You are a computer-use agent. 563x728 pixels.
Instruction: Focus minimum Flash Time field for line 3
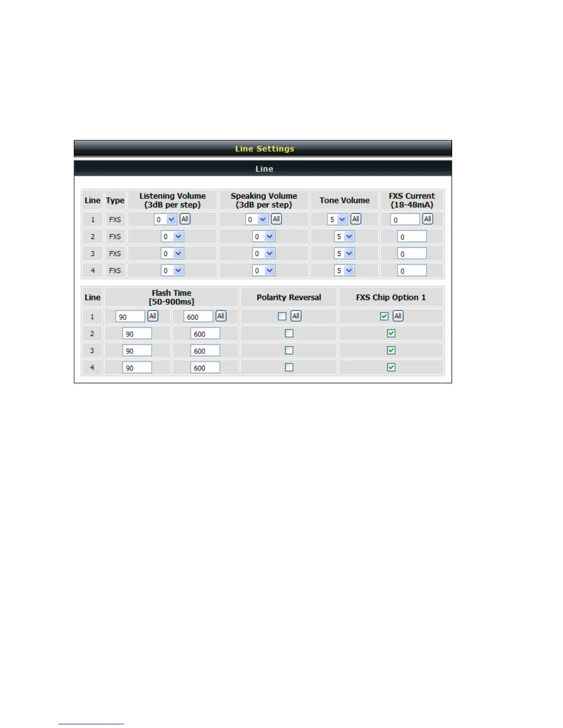[137, 351]
